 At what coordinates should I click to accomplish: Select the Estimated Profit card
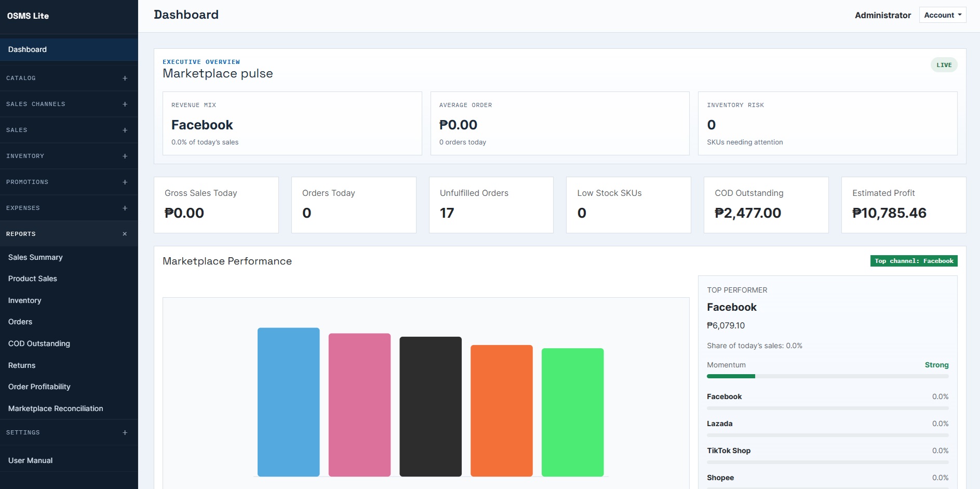904,205
